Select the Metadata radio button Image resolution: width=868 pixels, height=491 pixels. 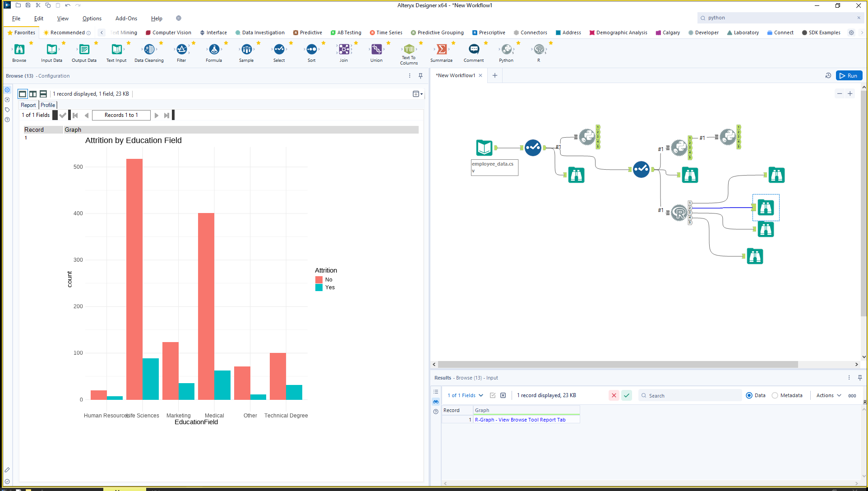(x=775, y=395)
